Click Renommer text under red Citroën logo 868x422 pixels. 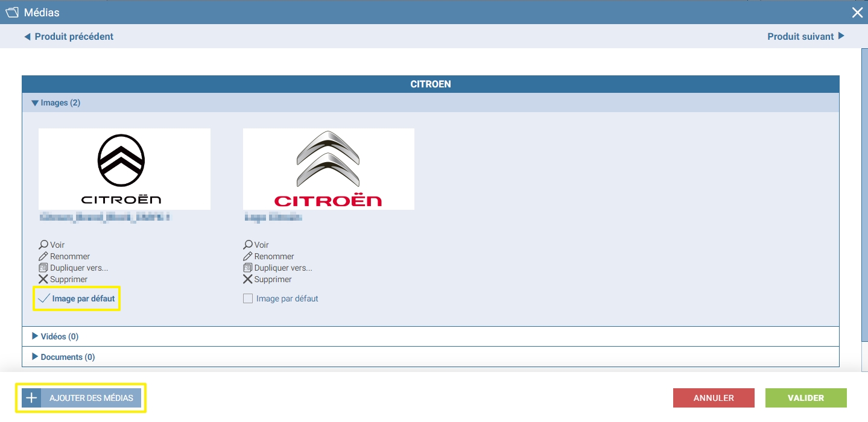pos(274,256)
